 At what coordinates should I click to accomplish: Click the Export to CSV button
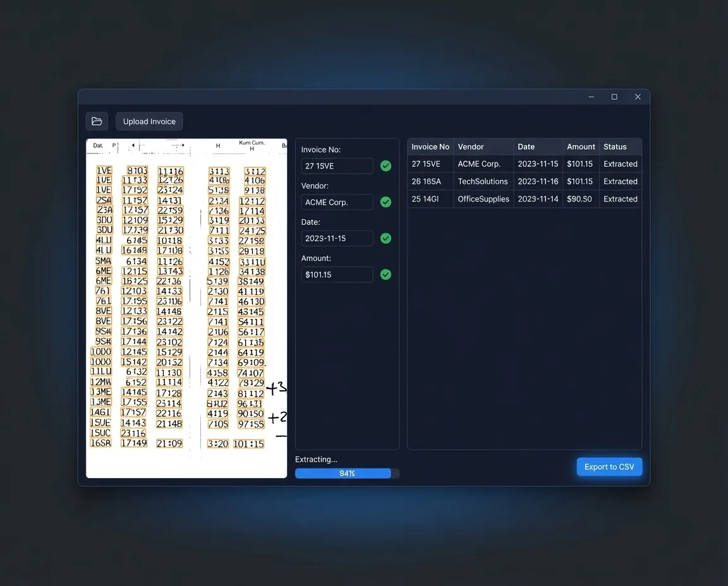[609, 467]
